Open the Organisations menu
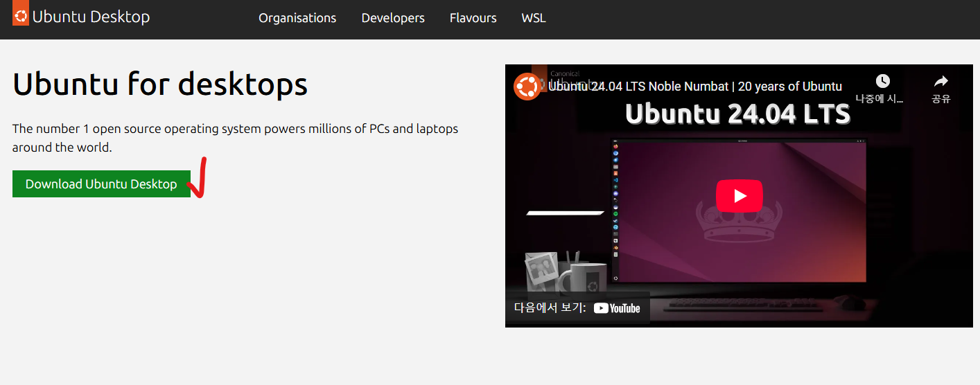The image size is (980, 385). tap(297, 18)
